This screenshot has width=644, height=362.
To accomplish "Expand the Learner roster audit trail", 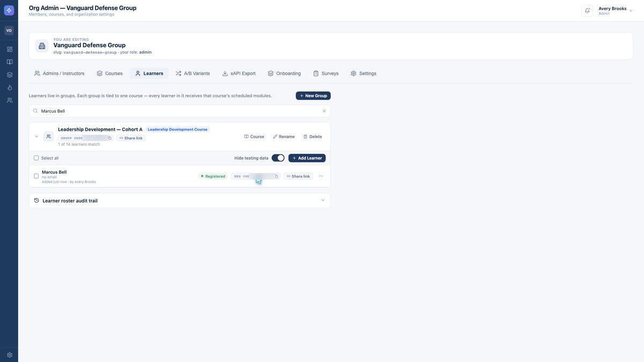I will [x=180, y=201].
